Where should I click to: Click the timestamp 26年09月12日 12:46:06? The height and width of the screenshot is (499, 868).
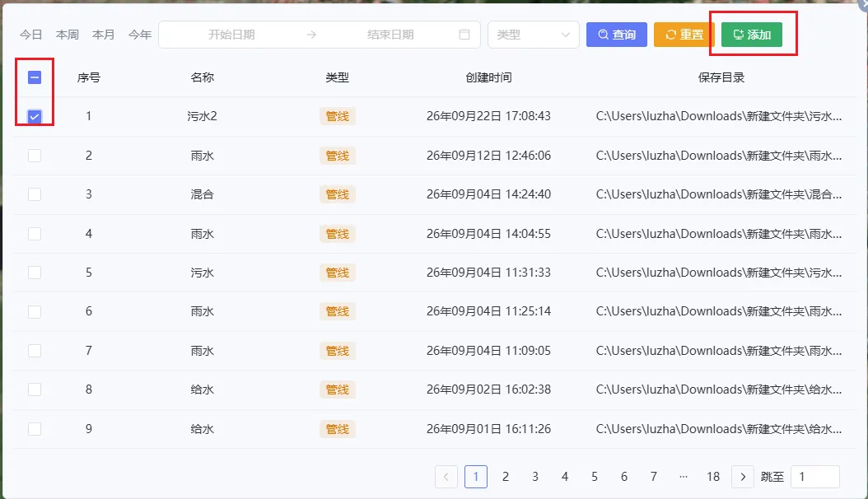point(489,156)
